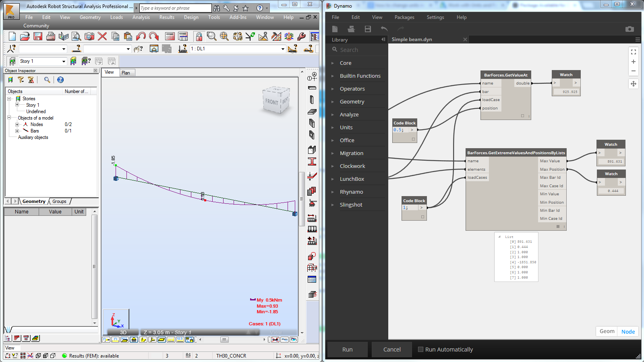644x362 pixels.
Task: Click Dynamo's zoom to fit icon
Action: 634,52
